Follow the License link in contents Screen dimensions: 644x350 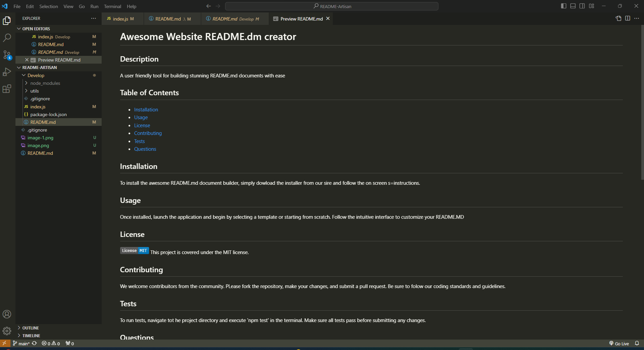coord(142,126)
